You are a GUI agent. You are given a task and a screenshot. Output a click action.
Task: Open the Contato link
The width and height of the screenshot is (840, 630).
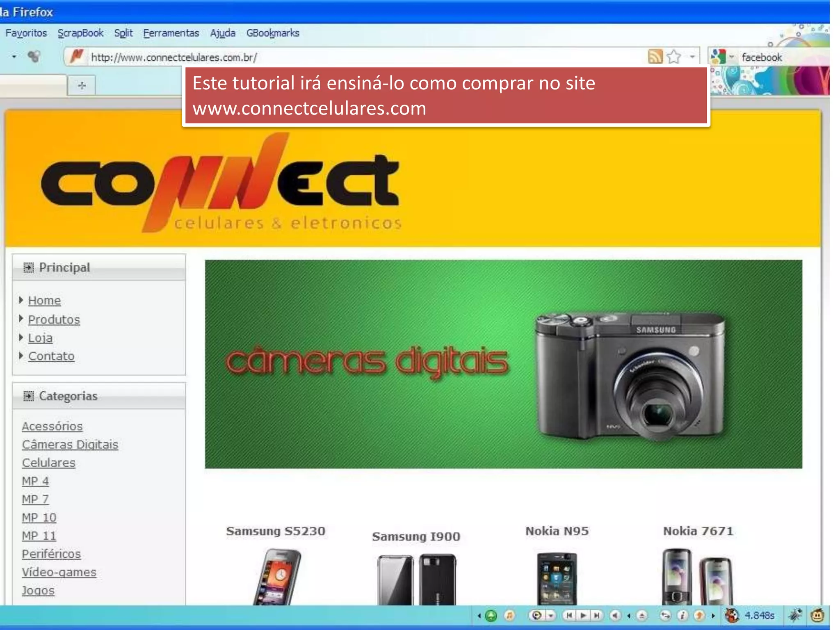pyautogui.click(x=51, y=356)
